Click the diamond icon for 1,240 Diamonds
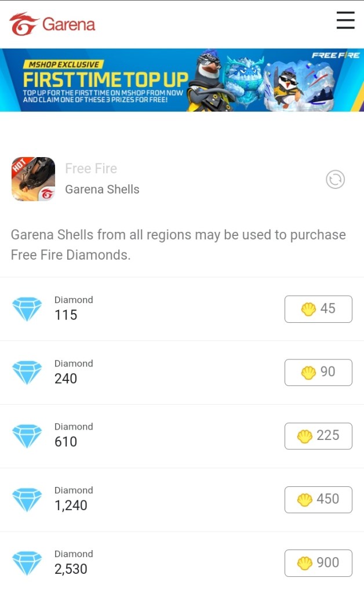Image resolution: width=364 pixels, height=593 pixels. 27,499
